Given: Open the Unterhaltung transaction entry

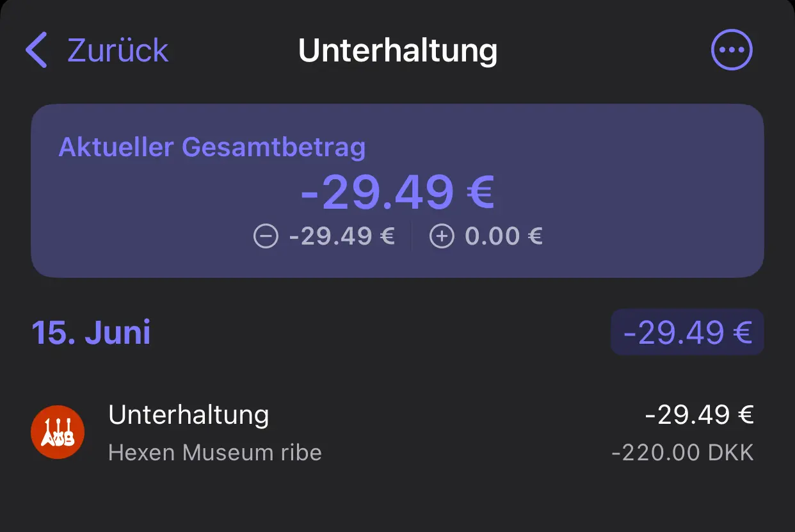Looking at the screenshot, I should click(x=397, y=432).
